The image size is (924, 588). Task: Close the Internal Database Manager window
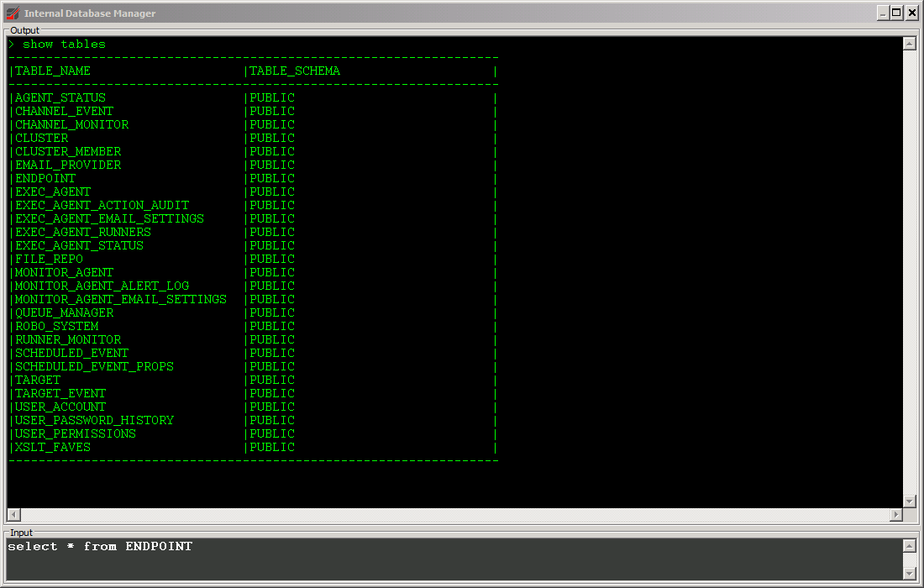point(911,13)
